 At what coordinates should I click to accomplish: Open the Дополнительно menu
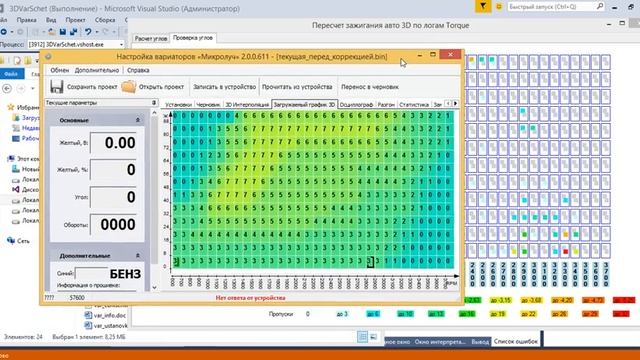click(97, 70)
